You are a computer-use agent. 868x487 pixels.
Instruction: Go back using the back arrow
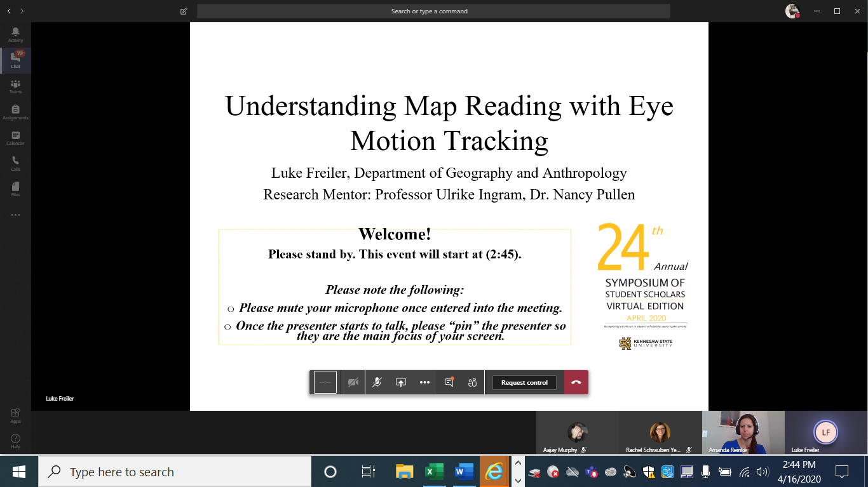(x=9, y=11)
